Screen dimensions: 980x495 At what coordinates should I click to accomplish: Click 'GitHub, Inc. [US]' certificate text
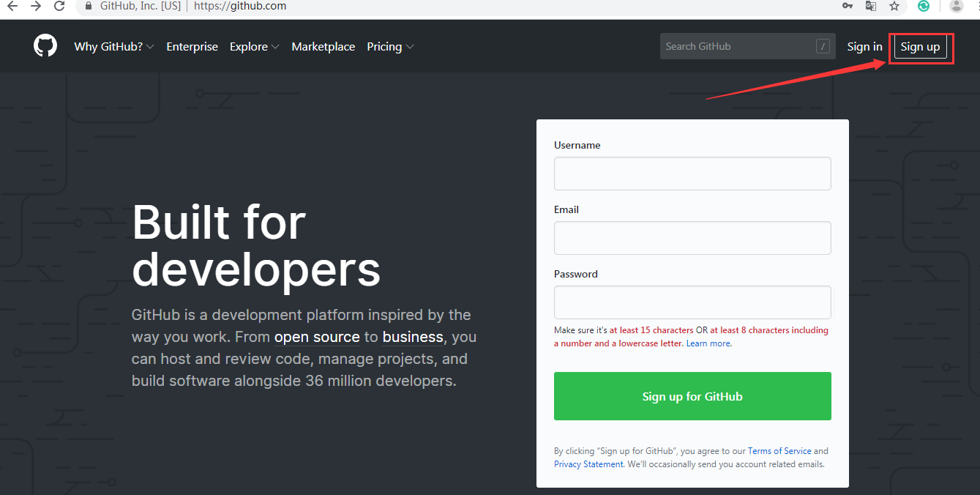point(139,6)
